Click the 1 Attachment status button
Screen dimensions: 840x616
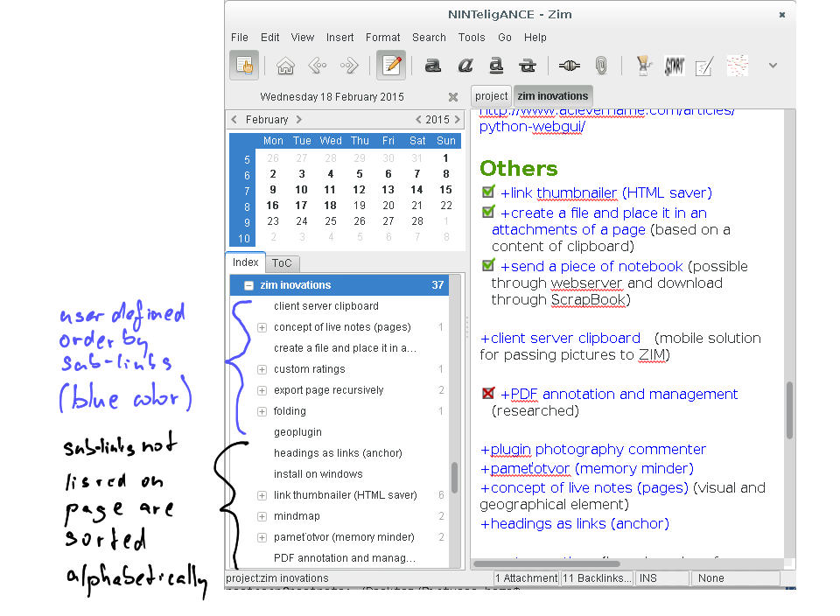[526, 578]
